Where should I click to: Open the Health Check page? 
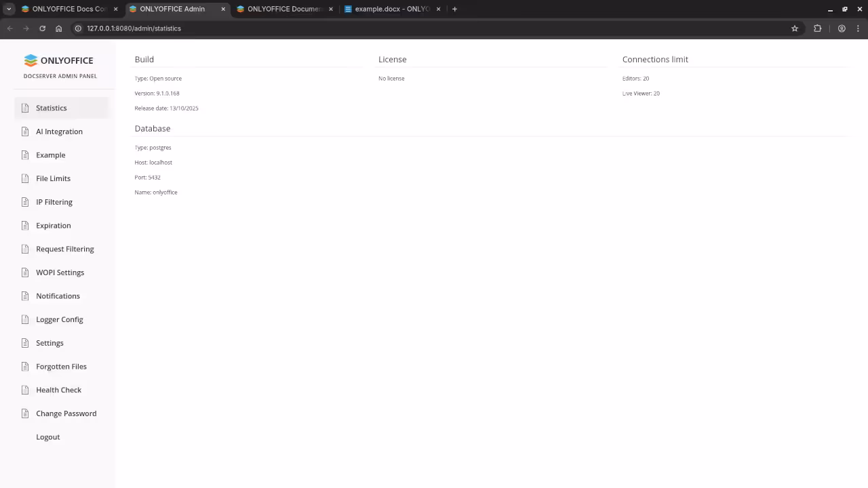[58, 390]
